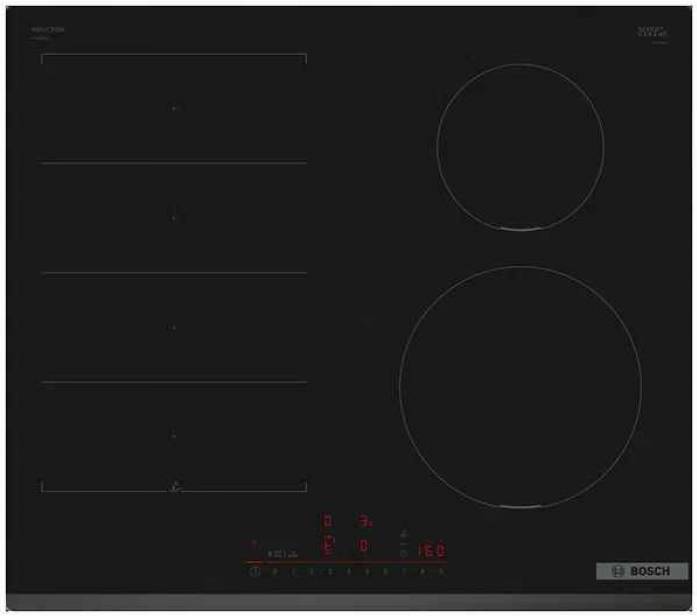Image resolution: width=697 pixels, height=616 pixels.
Task: Select the large lower-right round cooking zone
Action: tap(520, 386)
